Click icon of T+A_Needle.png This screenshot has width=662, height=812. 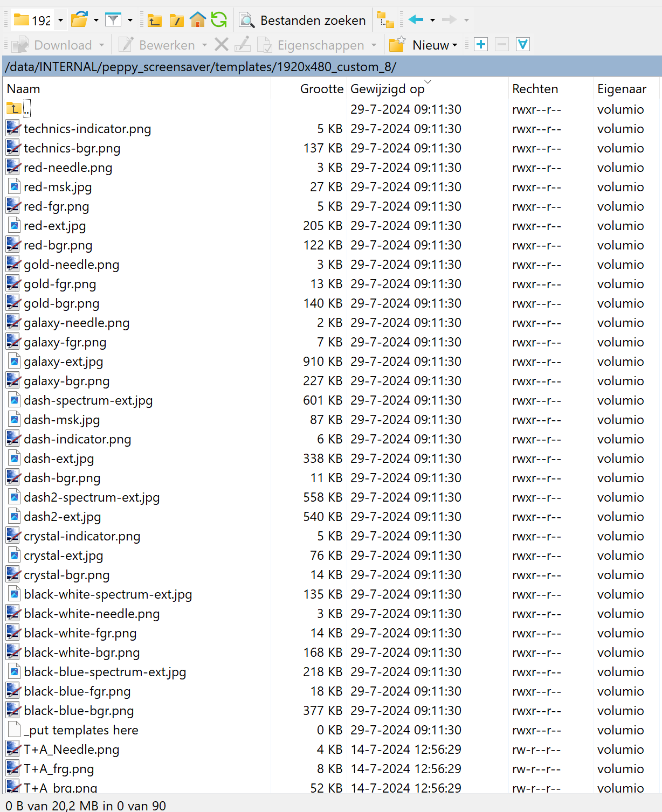click(13, 749)
